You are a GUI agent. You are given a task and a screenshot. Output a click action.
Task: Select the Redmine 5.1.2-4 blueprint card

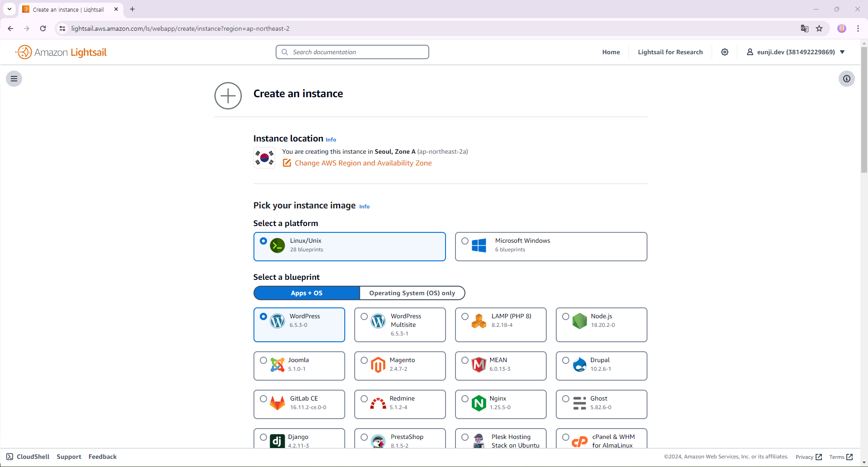tap(400, 404)
